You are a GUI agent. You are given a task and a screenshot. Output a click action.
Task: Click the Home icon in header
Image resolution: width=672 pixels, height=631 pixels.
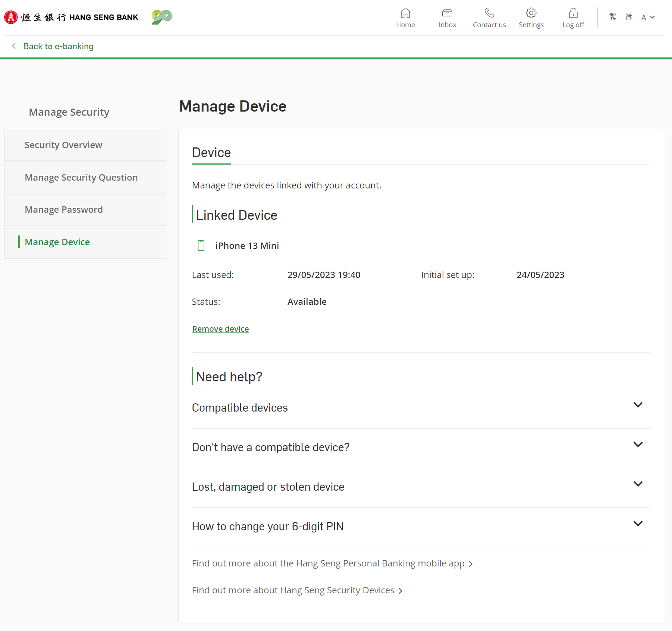(405, 13)
